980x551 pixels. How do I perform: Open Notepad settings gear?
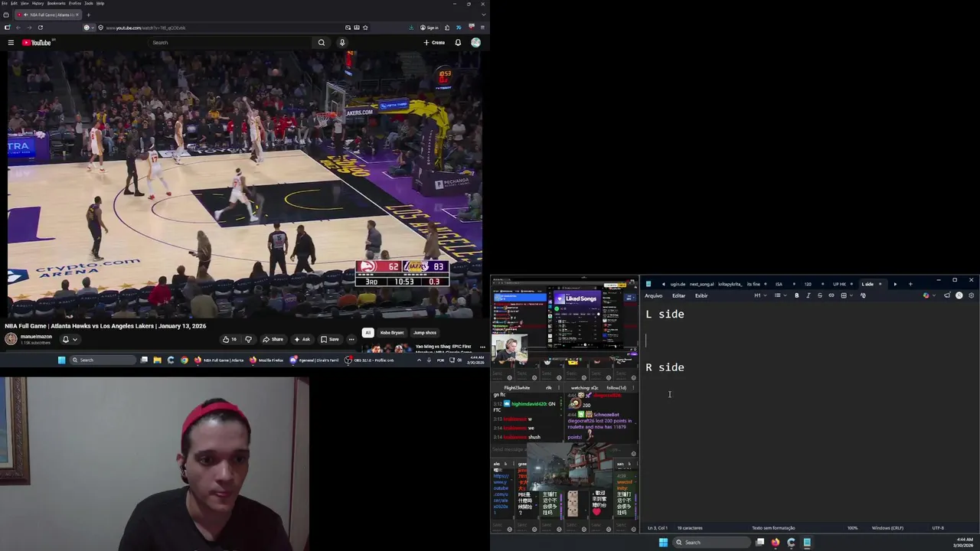tap(972, 295)
